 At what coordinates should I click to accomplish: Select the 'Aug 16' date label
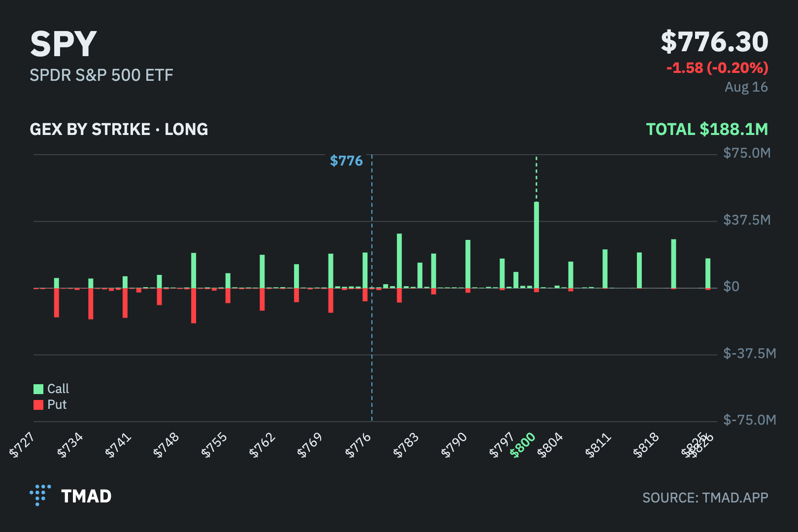point(746,87)
